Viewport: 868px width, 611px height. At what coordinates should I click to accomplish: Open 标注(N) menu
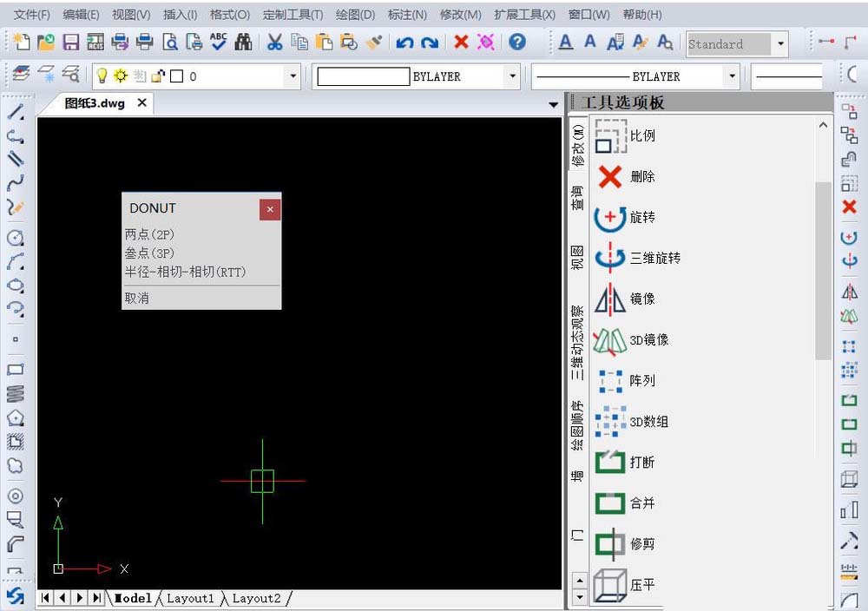(407, 15)
